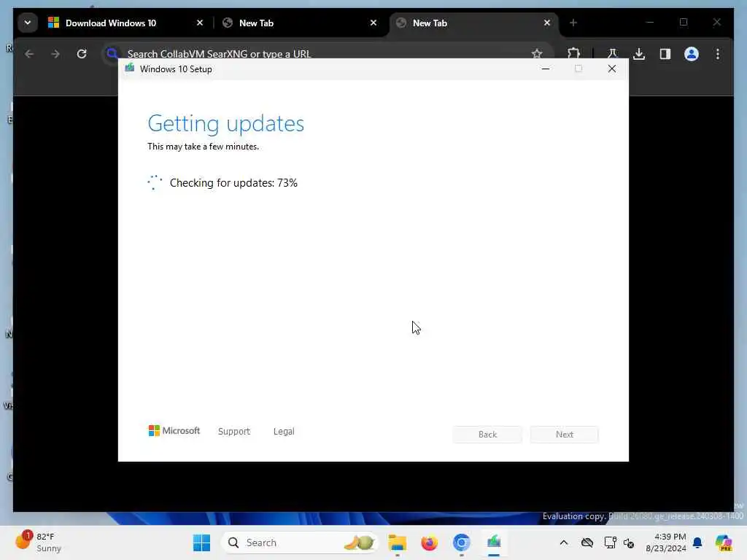Launch Copilot preview from taskbar
The height and width of the screenshot is (560, 747).
(x=724, y=542)
